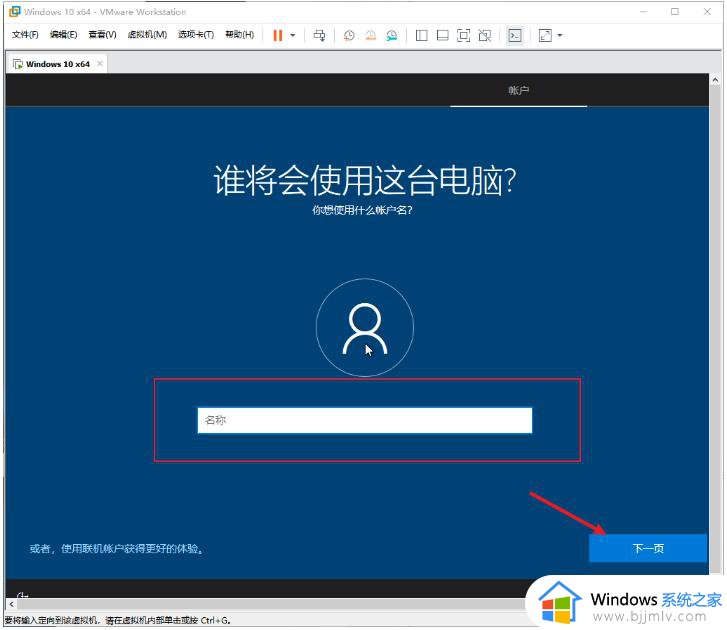Open the snapshot manager icon
727x630 pixels.
coord(392,35)
